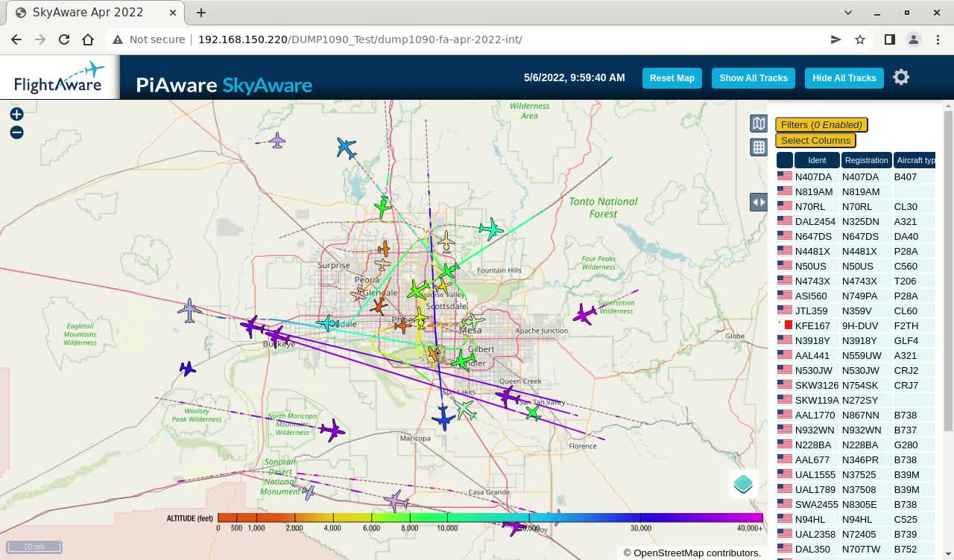Select the N407DA row in aircraft list
The image size is (954, 560).
pyautogui.click(x=856, y=176)
